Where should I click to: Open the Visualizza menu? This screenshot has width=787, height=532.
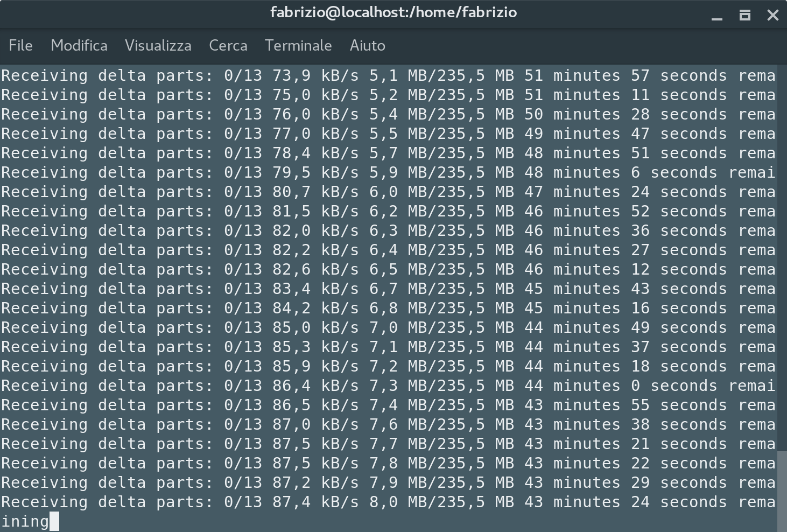(x=158, y=46)
